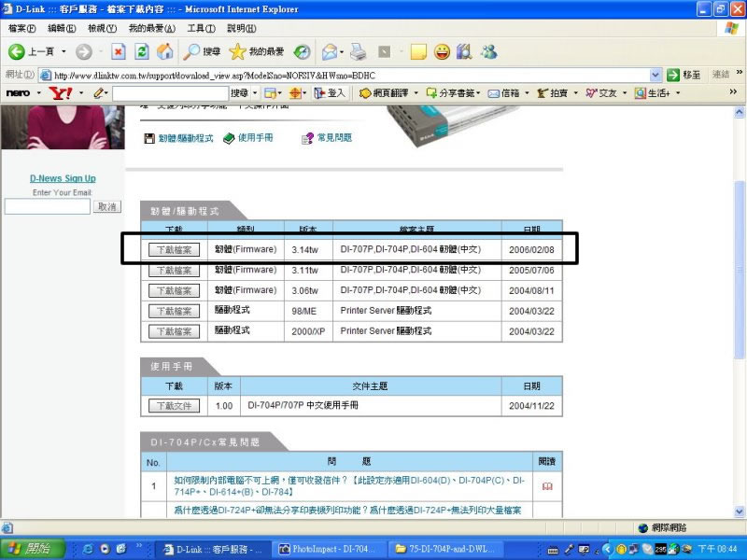Open the 編輯(E) menu

tap(62, 29)
